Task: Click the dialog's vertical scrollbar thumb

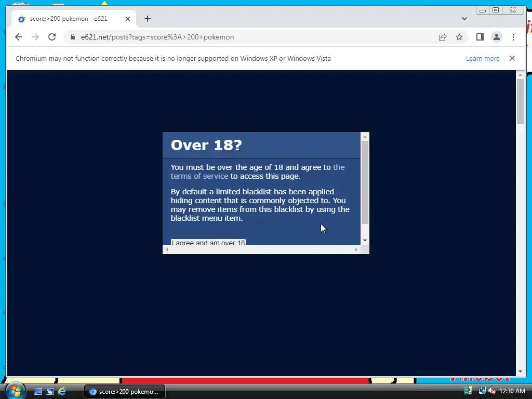Action: (365, 182)
